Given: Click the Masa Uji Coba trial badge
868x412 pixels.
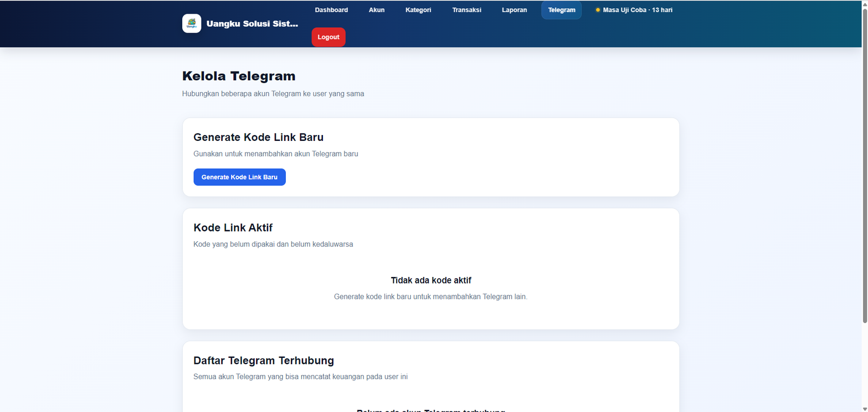Looking at the screenshot, I should [x=634, y=10].
